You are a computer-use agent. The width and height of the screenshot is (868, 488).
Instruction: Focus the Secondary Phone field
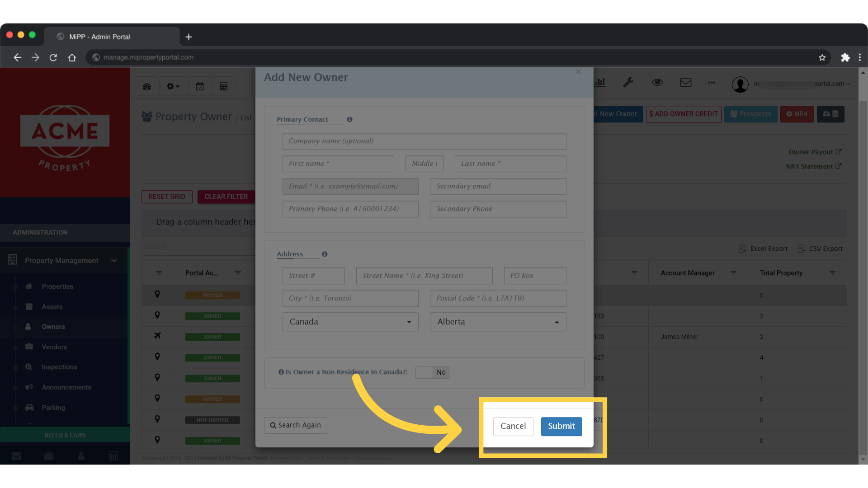point(498,209)
